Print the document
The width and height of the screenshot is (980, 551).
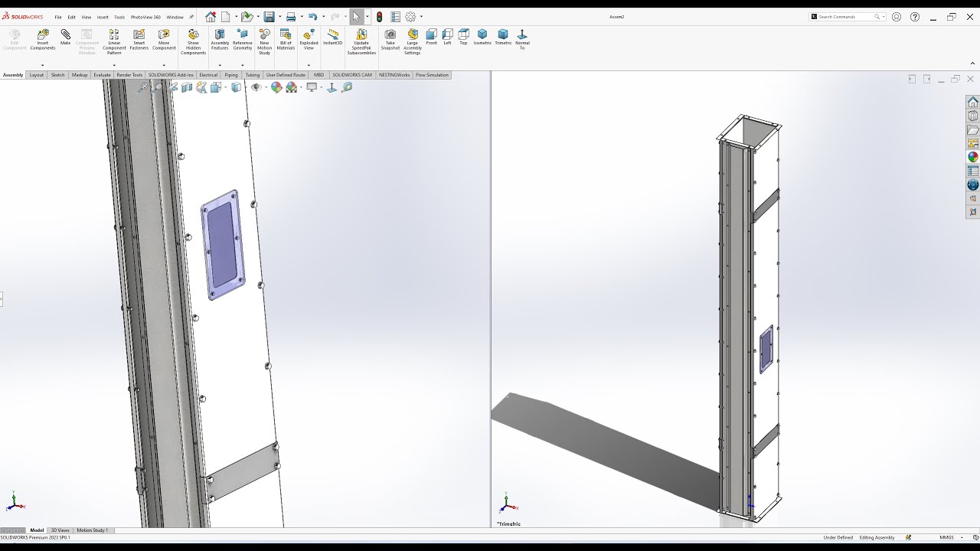(x=291, y=17)
